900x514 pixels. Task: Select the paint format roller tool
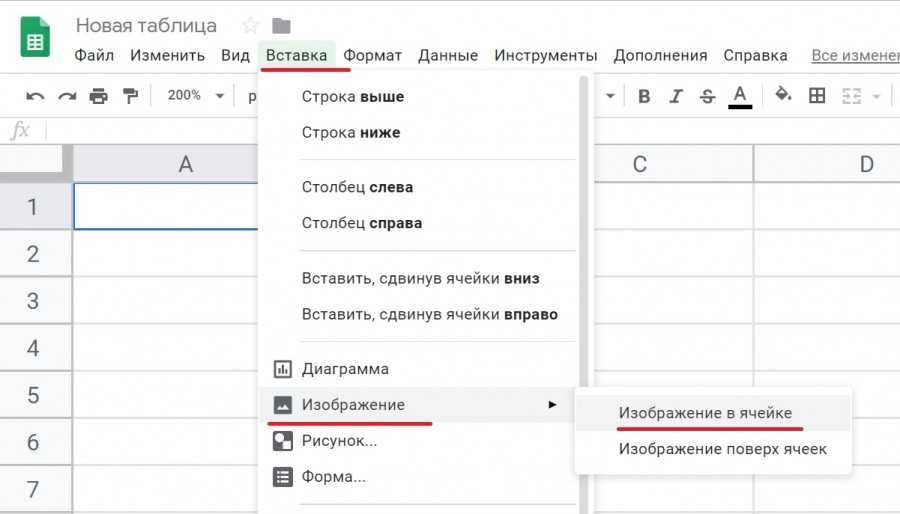(130, 96)
